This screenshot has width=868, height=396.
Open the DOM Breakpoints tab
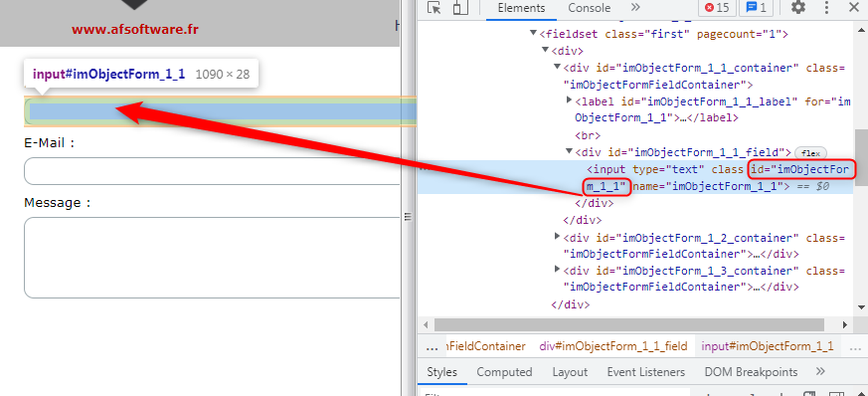(x=751, y=372)
